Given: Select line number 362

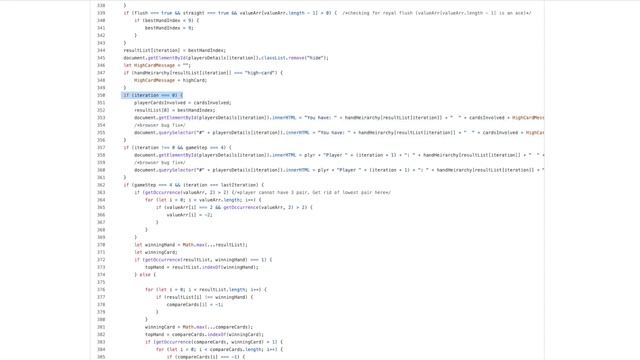Looking at the screenshot, I should pyautogui.click(x=101, y=185).
